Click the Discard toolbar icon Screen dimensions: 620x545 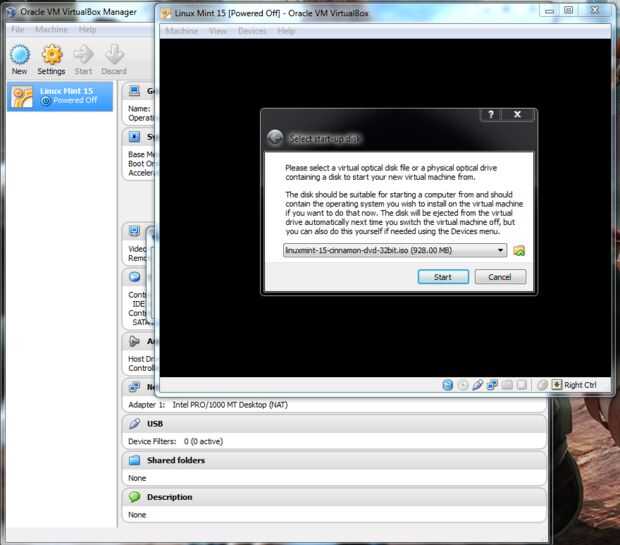(x=114, y=55)
